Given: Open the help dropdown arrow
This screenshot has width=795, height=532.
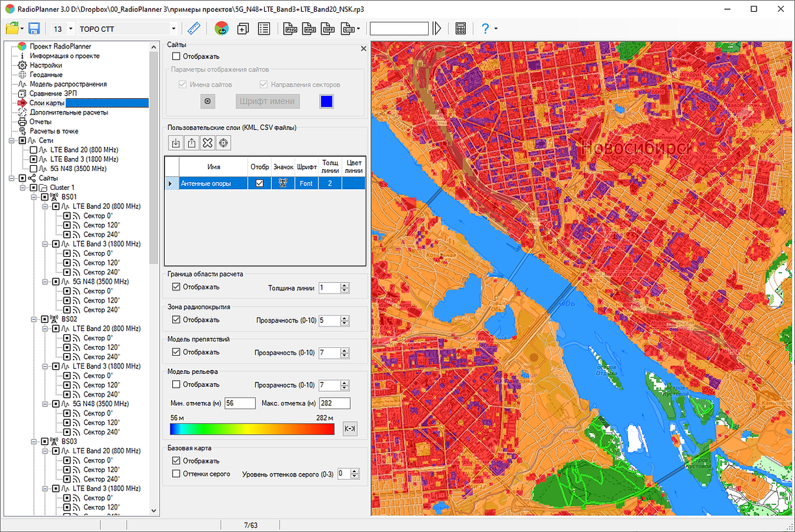Looking at the screenshot, I should (496, 29).
